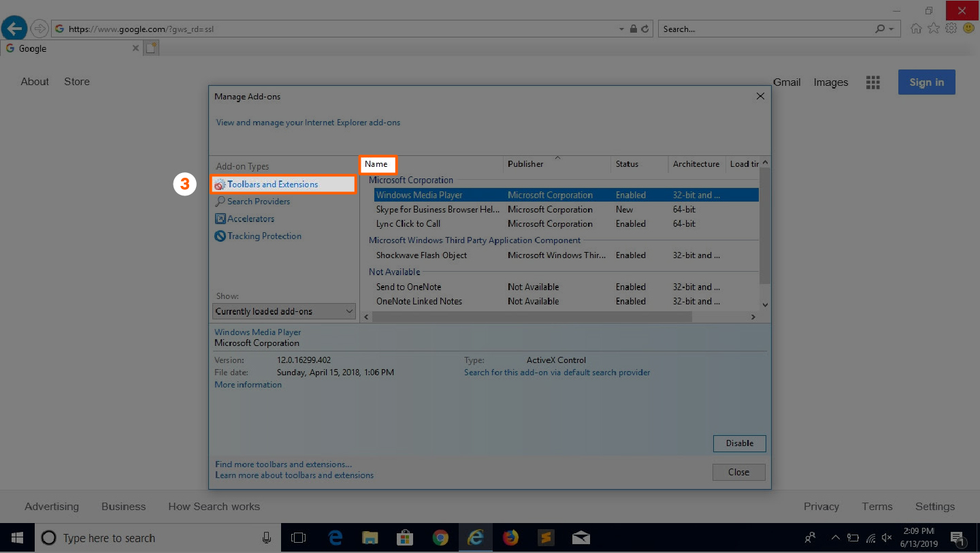Select the Lync Click to Call row
The image size is (980, 553).
(566, 224)
